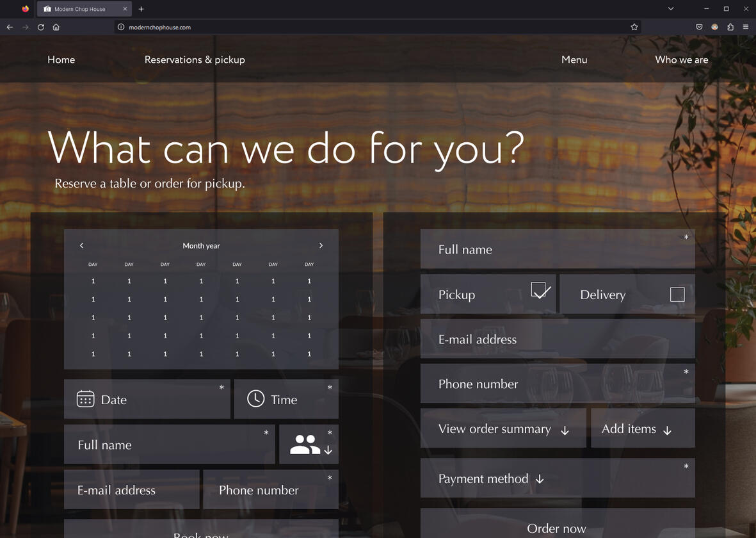This screenshot has height=538, width=756.
Task: Click the browser home icon
Action: pyautogui.click(x=56, y=27)
